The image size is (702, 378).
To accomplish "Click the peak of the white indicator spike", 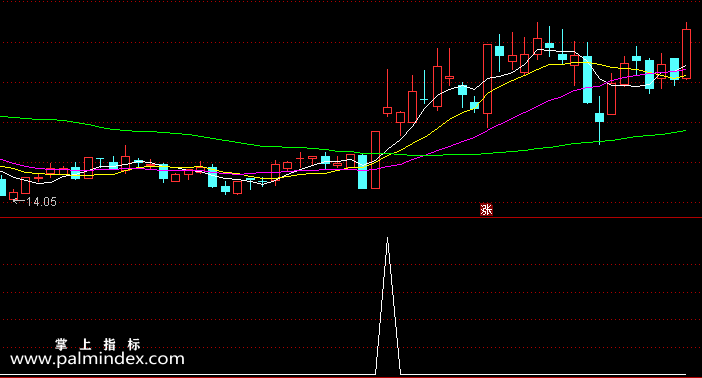I will [388, 238].
